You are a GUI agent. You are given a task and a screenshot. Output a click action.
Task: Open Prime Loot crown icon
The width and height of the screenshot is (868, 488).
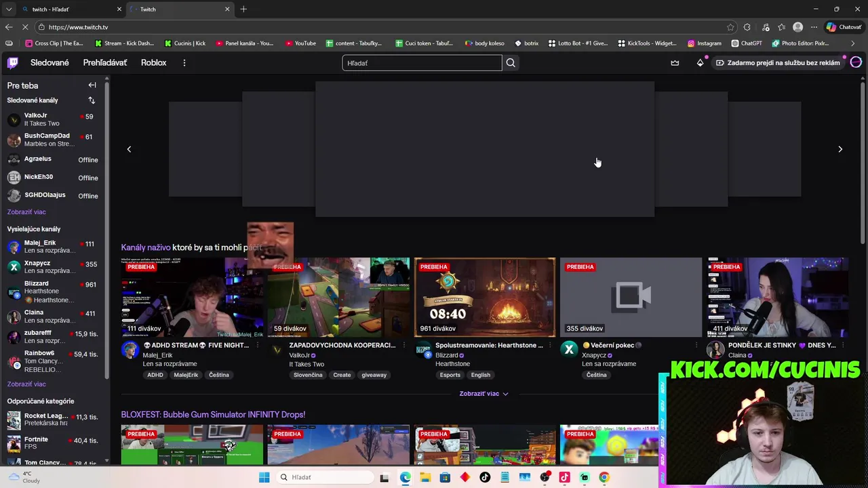(x=675, y=63)
